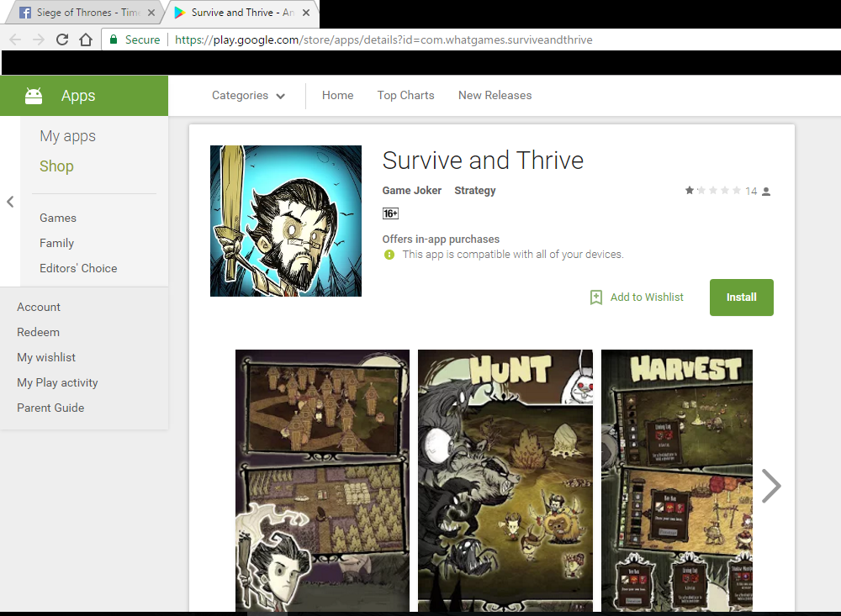
Task: Open Family category in sidebar
Action: point(56,244)
